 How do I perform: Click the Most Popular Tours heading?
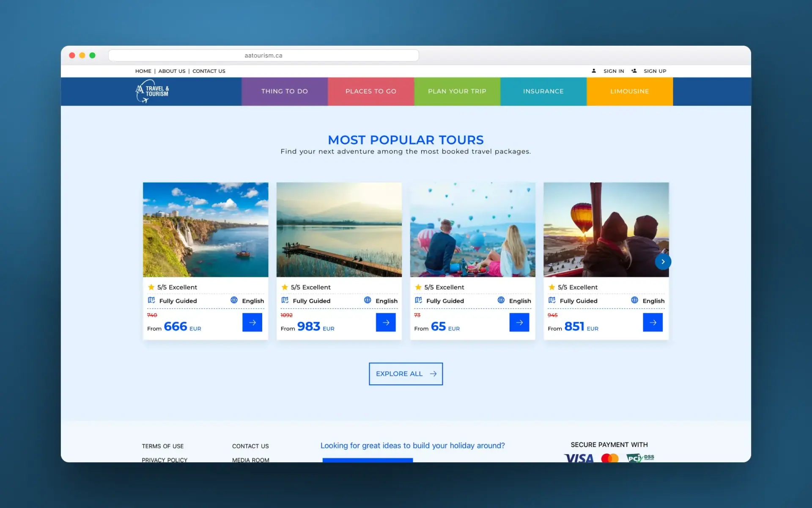406,140
